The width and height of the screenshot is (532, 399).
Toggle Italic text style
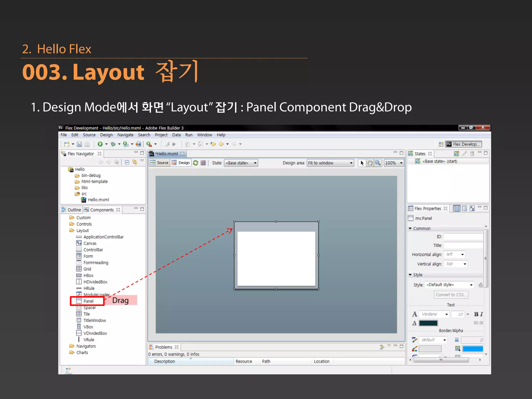[x=481, y=314]
